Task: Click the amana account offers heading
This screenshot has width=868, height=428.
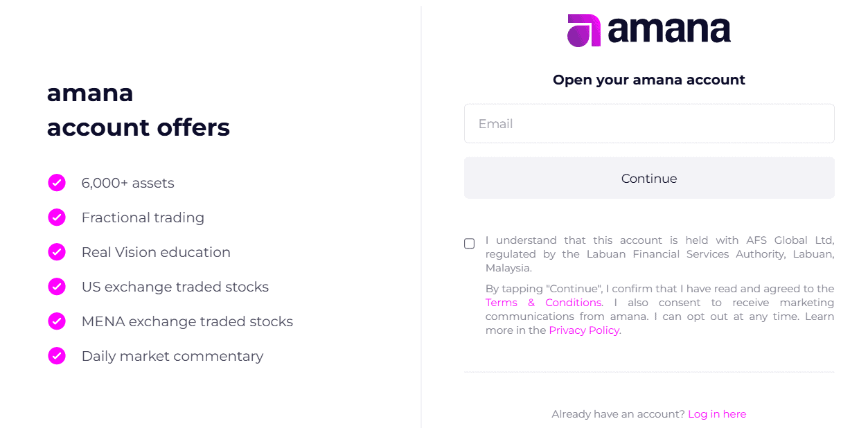Action: click(138, 109)
